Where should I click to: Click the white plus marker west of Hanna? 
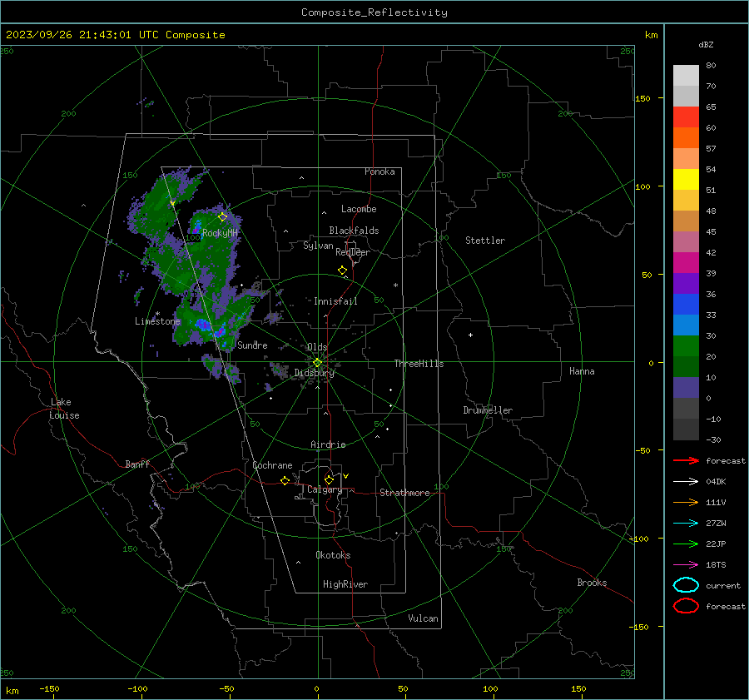coord(470,335)
